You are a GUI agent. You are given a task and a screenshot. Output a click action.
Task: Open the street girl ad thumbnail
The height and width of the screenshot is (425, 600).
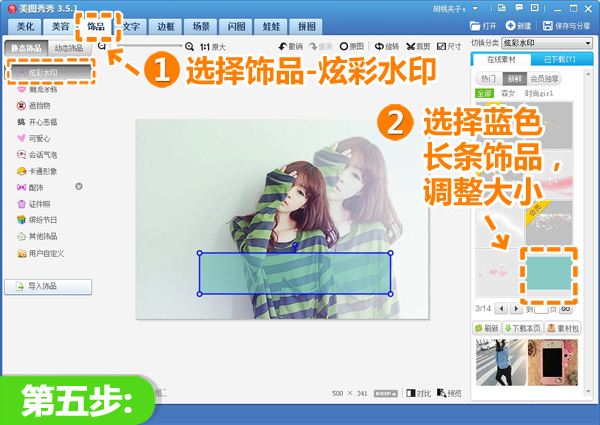point(501,362)
